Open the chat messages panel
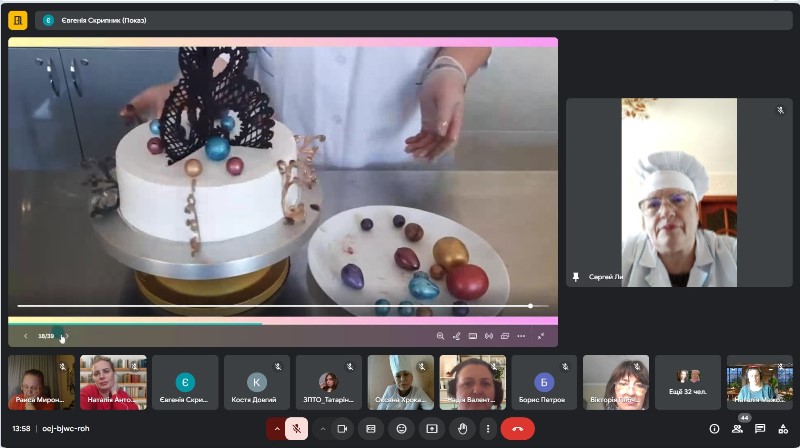Image resolution: width=800 pixels, height=448 pixels. [x=760, y=429]
